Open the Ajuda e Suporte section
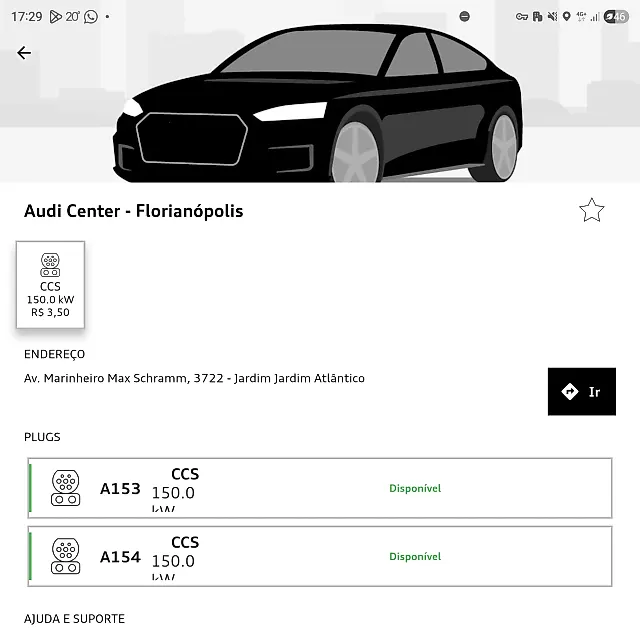This screenshot has width=640, height=640. pyautogui.click(x=74, y=619)
